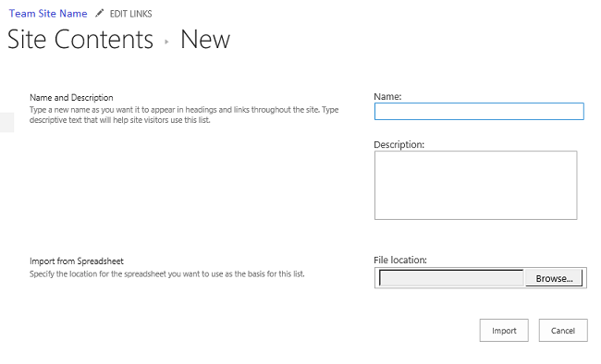Click the File location path field
Viewport: 601px width, 364px height.
tap(451, 278)
